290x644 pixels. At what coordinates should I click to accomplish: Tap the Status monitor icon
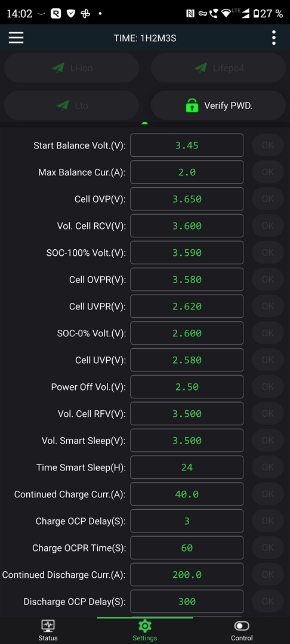(x=48, y=626)
